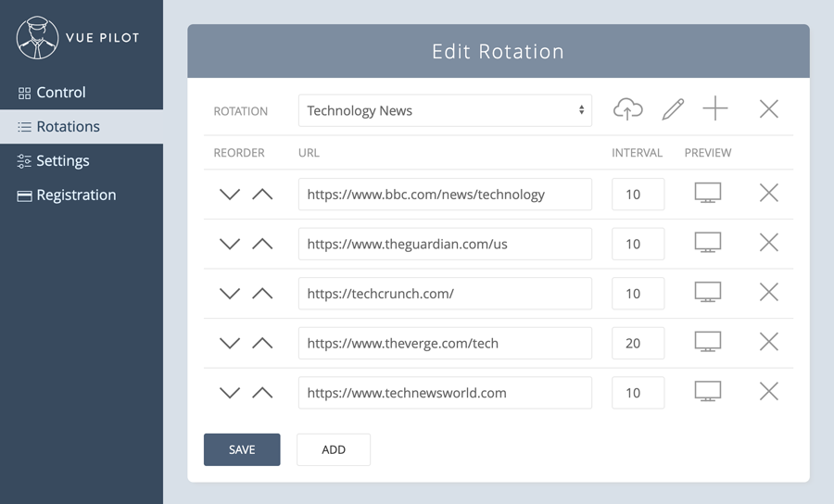834x504 pixels.
Task: Open the Registration sidebar item
Action: tap(82, 195)
